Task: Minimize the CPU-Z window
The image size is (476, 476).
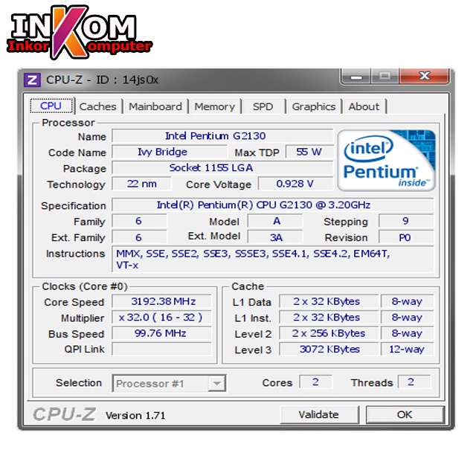Action: click(356, 76)
